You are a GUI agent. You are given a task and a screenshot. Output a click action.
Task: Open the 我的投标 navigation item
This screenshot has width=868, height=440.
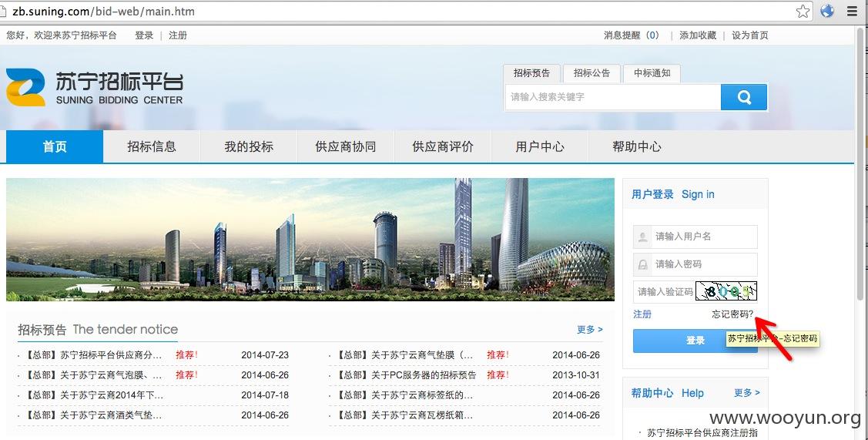249,146
